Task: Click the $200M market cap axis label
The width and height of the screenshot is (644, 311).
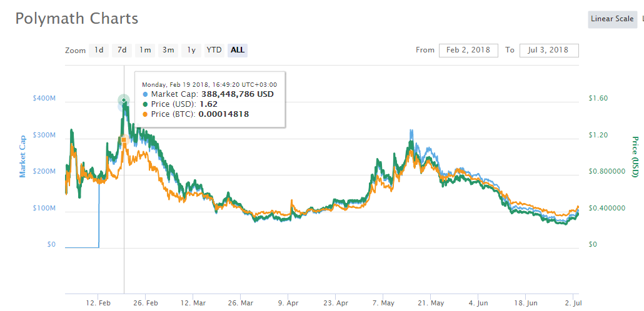Action: click(44, 172)
